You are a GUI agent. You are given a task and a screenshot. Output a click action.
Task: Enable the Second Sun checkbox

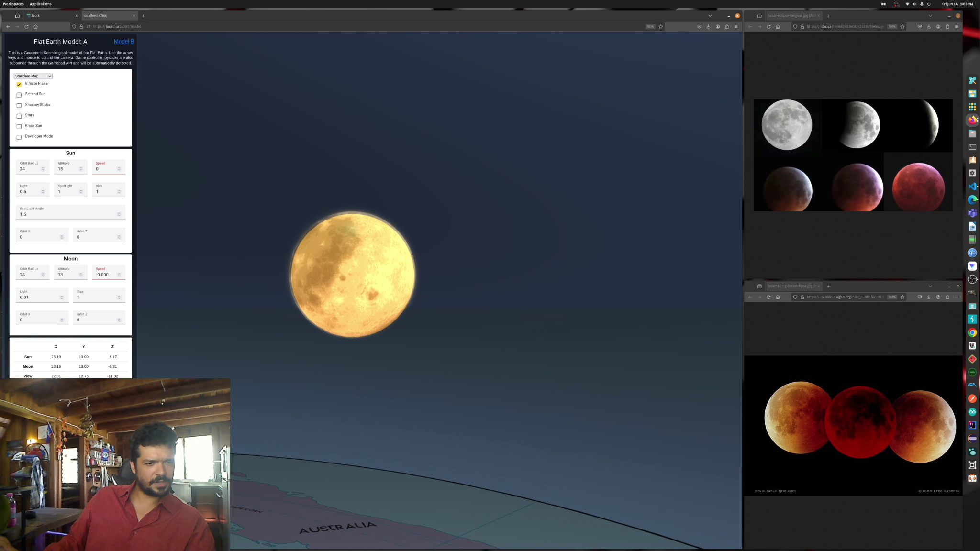(19, 95)
